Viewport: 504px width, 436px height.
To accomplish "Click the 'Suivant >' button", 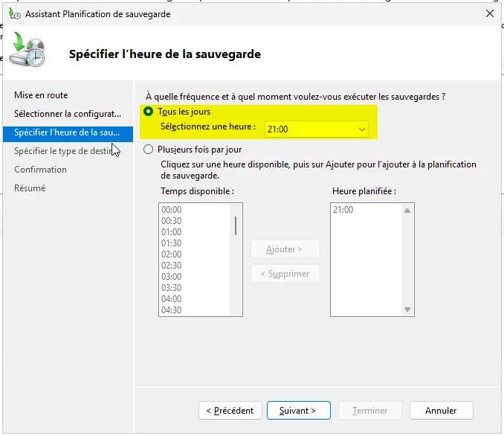I will point(297,410).
